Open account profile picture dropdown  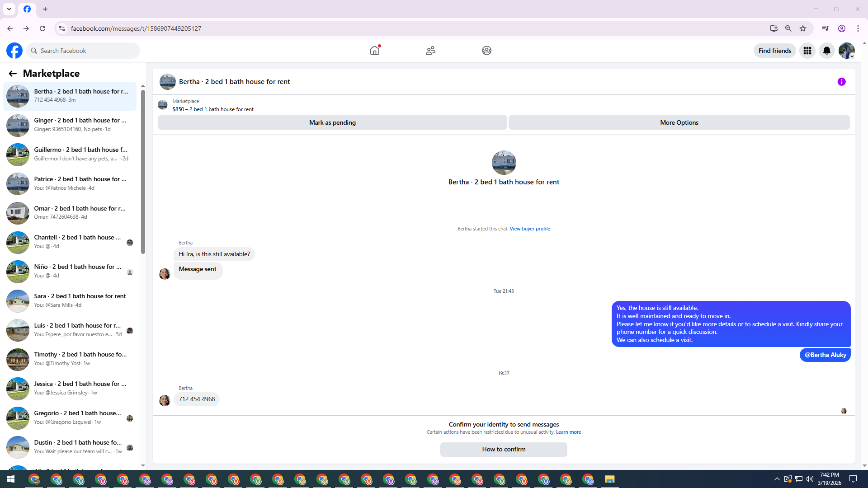coord(846,51)
